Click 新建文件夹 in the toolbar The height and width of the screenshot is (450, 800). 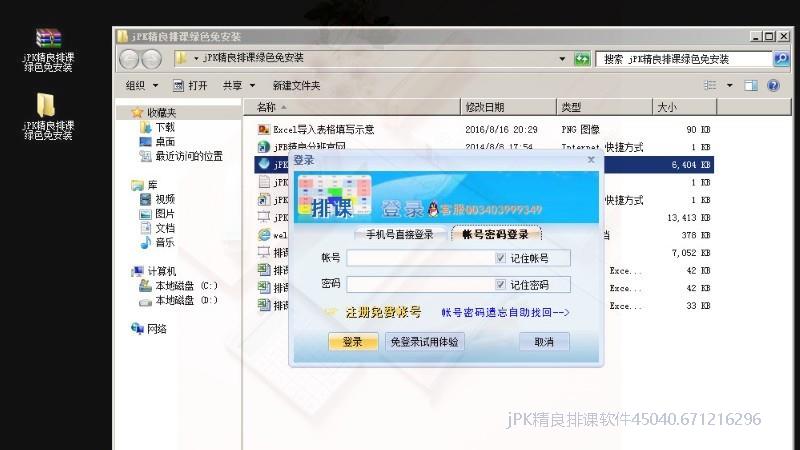[x=296, y=85]
